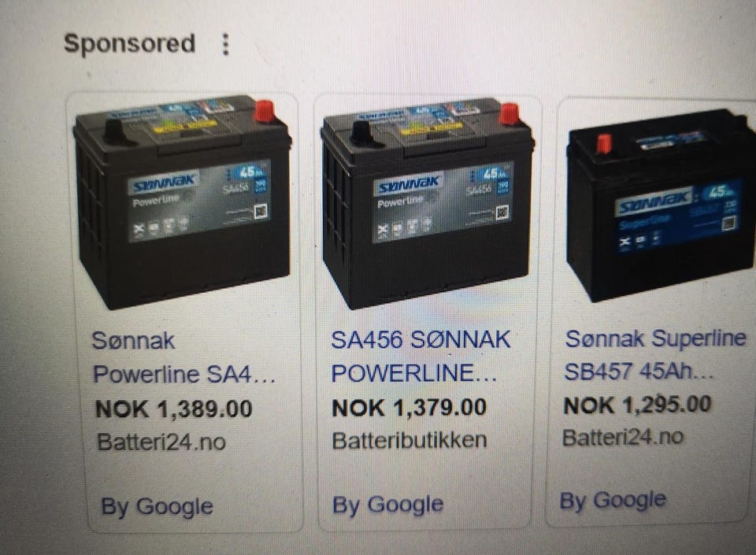
Task: Click By Google under the Batteributikken card
Action: (387, 505)
